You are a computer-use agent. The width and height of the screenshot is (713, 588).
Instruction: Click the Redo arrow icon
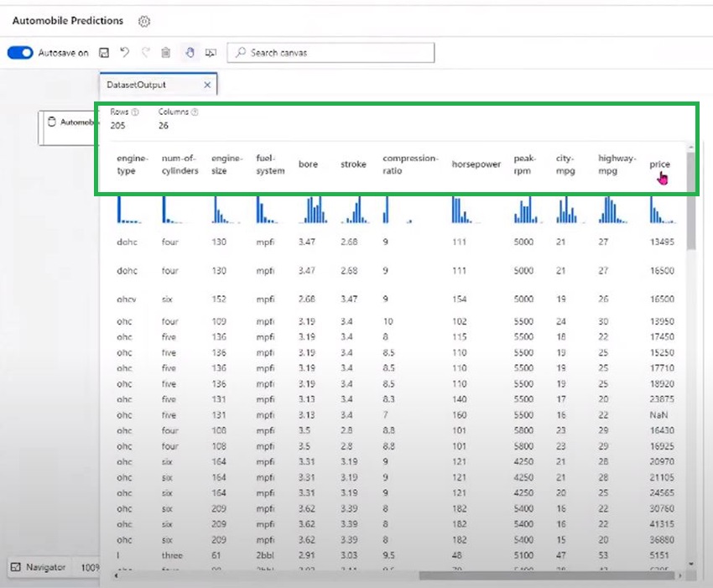pyautogui.click(x=145, y=53)
